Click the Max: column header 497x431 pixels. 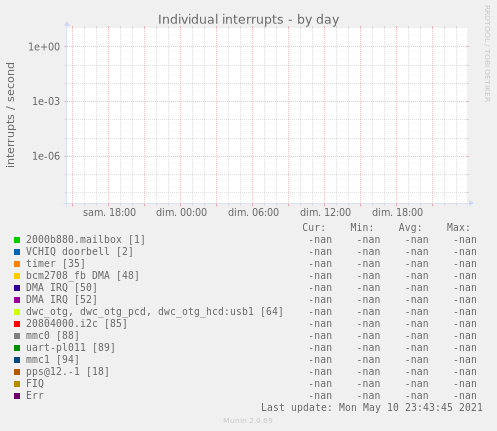(458, 228)
